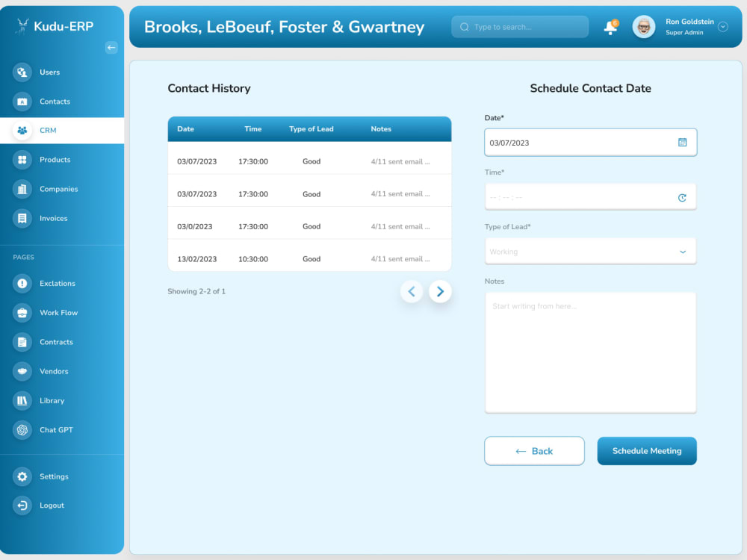
Task: Go to previous contact history page
Action: pos(412,291)
